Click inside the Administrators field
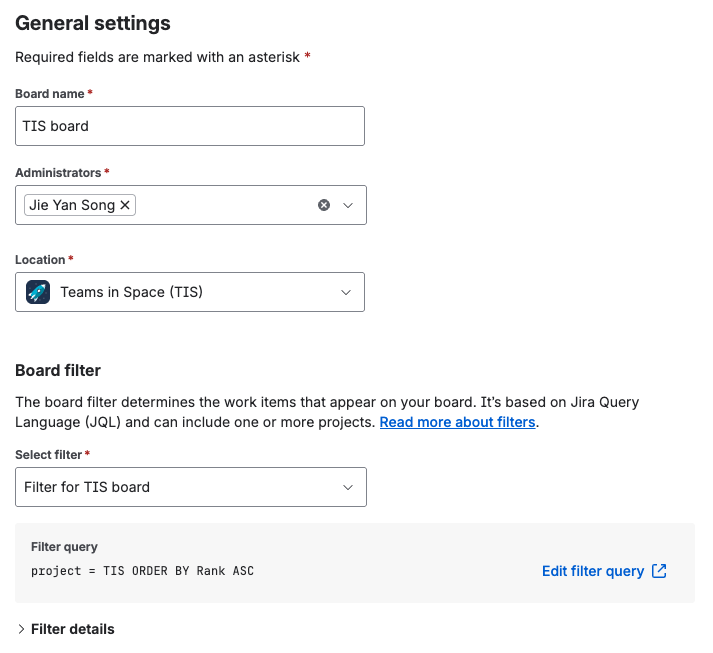713x653 pixels. (191, 205)
